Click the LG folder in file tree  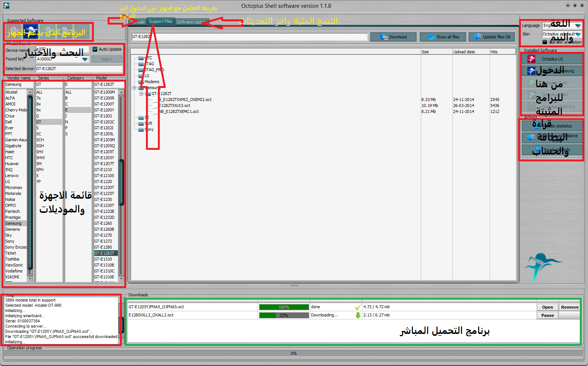click(144, 76)
